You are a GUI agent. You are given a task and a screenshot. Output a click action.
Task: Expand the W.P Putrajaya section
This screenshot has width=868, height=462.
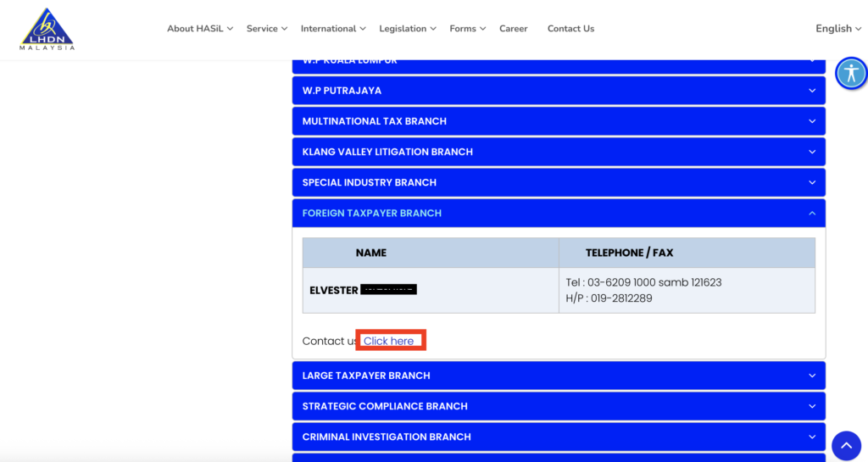pyautogui.click(x=558, y=91)
